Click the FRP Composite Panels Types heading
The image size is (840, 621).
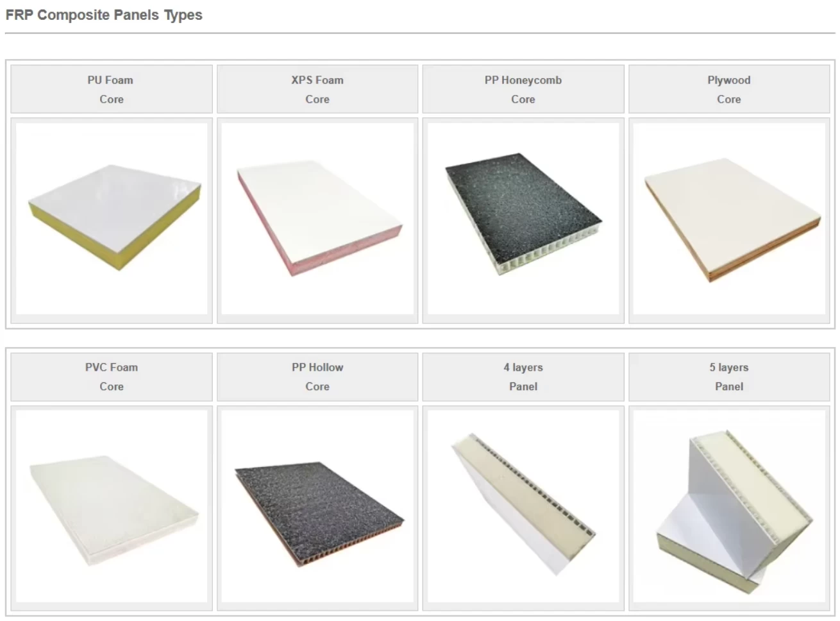pyautogui.click(x=104, y=15)
